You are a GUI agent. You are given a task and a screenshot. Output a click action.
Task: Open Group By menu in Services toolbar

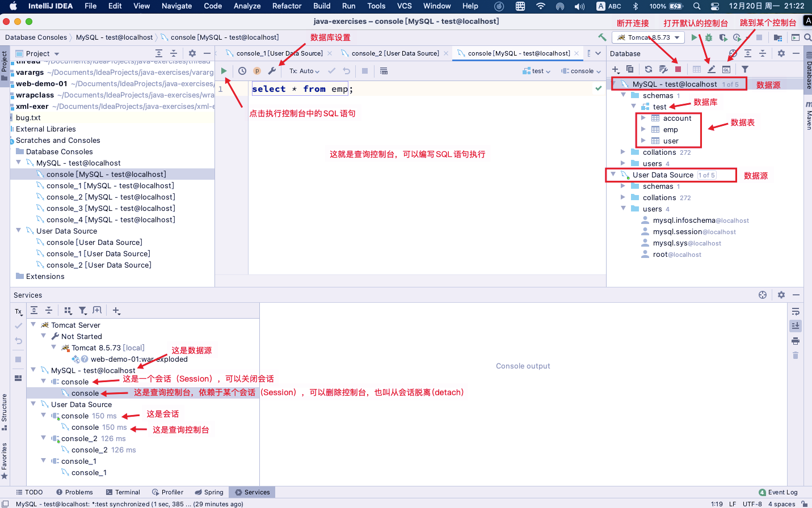(68, 310)
